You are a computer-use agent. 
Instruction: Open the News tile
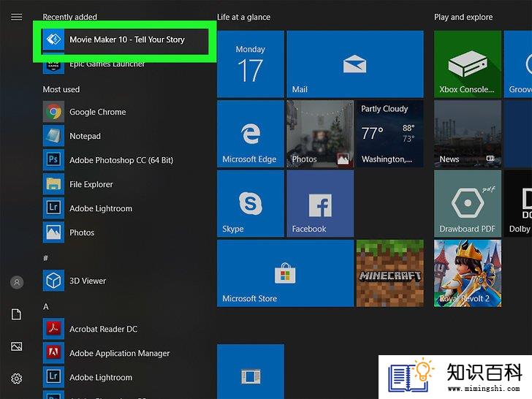tap(467, 134)
